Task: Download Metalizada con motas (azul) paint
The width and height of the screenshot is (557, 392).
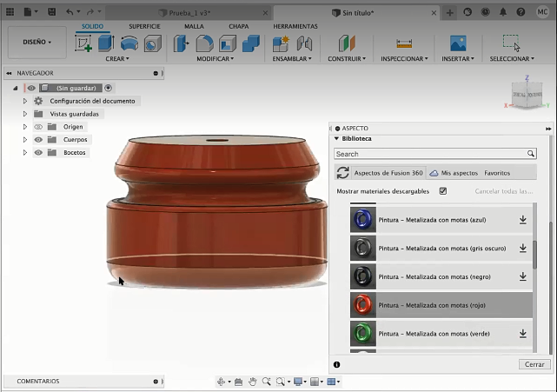Action: (x=523, y=220)
